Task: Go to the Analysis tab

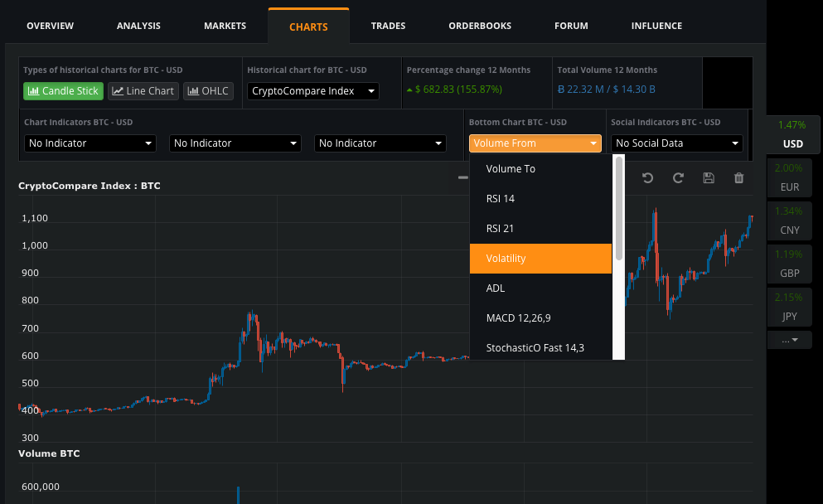Action: (x=138, y=26)
